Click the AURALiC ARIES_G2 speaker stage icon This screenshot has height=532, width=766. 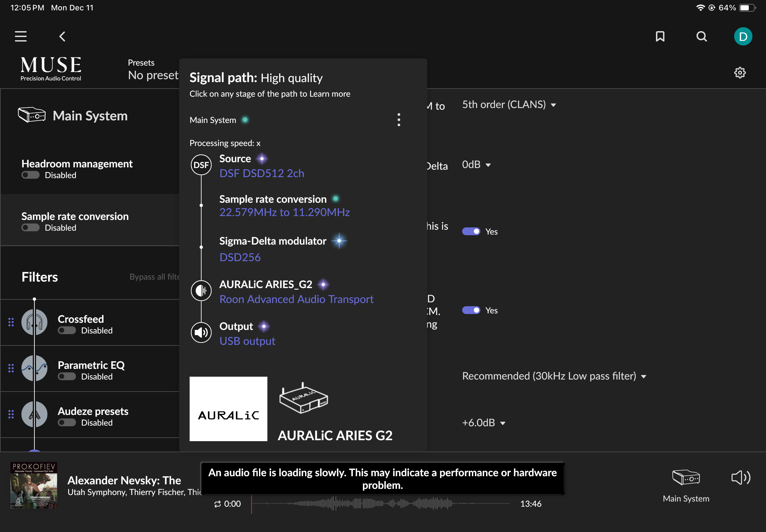(201, 291)
